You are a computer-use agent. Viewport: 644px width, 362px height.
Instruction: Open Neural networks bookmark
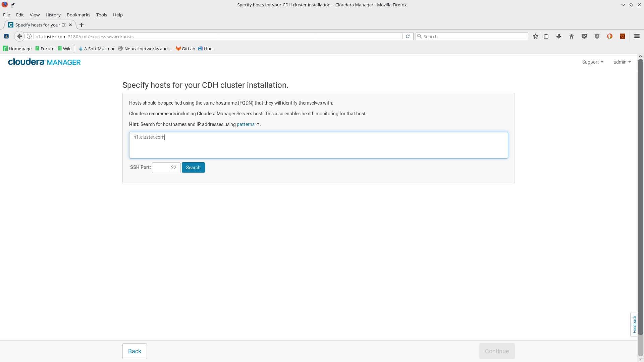[x=145, y=49]
